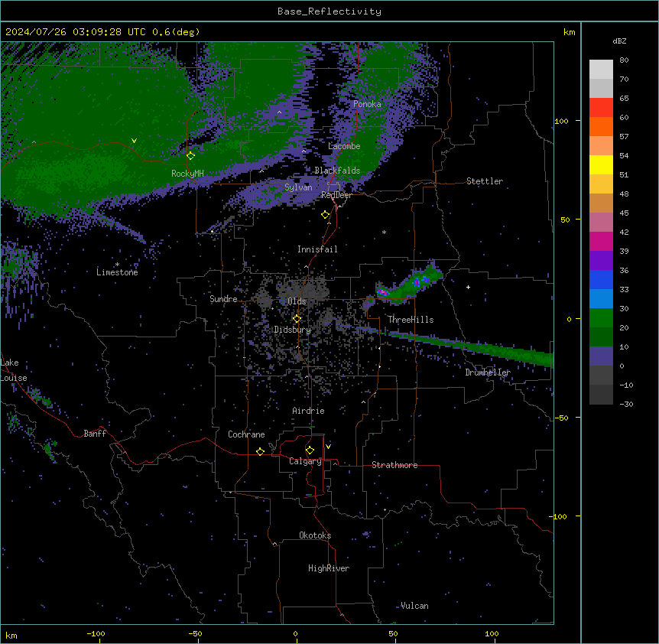Click the Limestone label
Image resolution: width=659 pixels, height=644 pixels.
pyautogui.click(x=117, y=272)
